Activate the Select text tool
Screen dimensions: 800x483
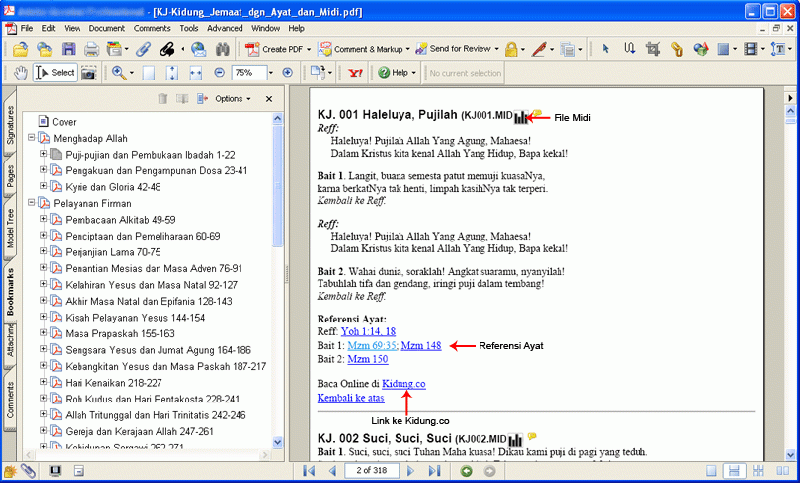click(x=55, y=73)
